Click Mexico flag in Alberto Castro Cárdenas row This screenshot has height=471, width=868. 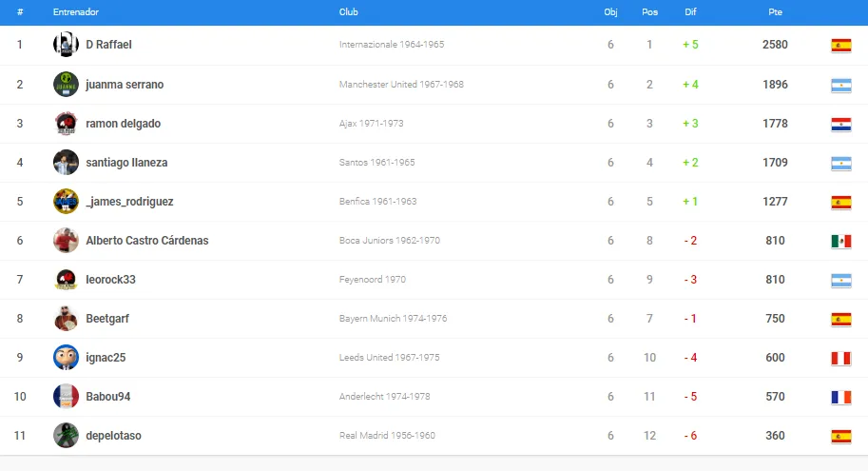point(840,242)
